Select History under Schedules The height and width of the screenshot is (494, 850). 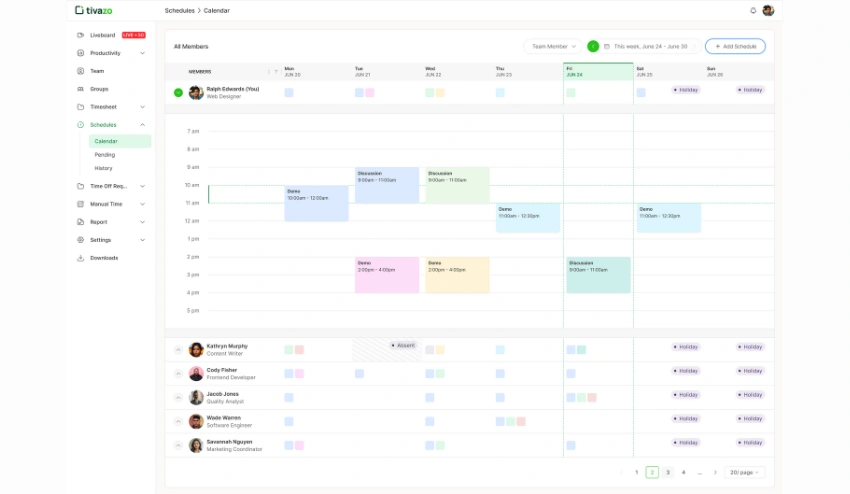pyautogui.click(x=104, y=168)
